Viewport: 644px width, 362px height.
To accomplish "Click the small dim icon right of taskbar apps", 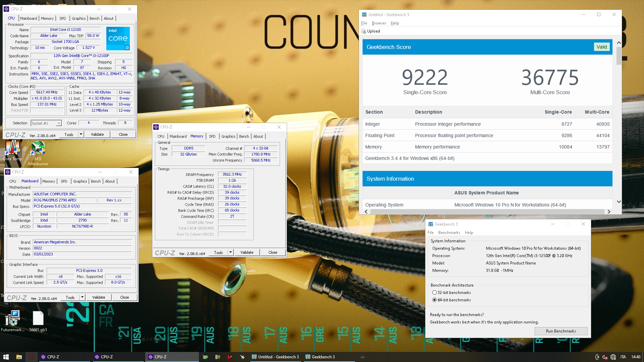I will (x=362, y=357).
